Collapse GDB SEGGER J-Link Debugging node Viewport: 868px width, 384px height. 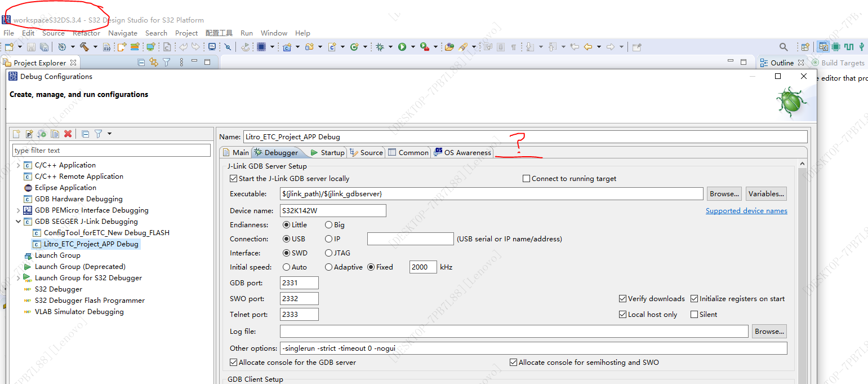tap(18, 222)
